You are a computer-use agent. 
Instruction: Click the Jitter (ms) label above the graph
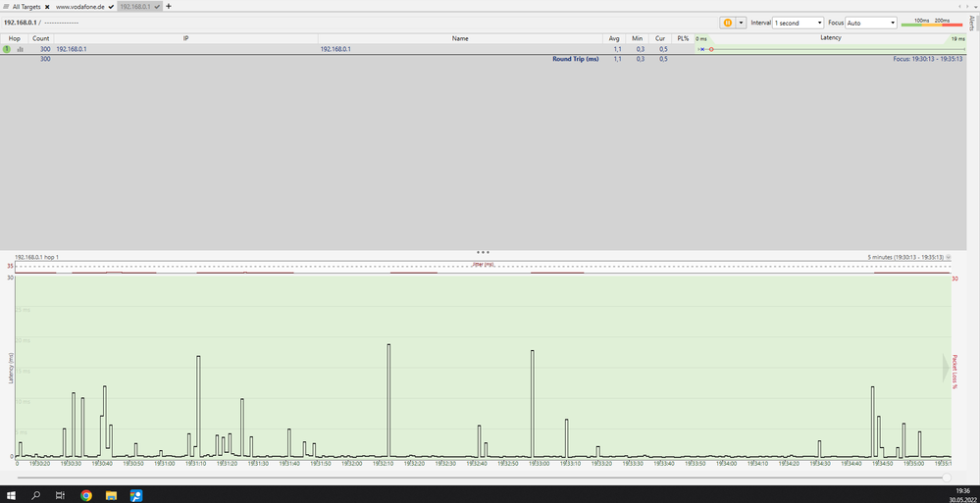point(484,265)
